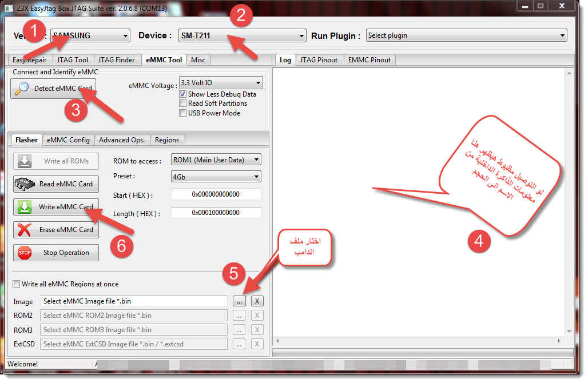Click the progress bar below the log
The image size is (588, 383).
point(423,353)
